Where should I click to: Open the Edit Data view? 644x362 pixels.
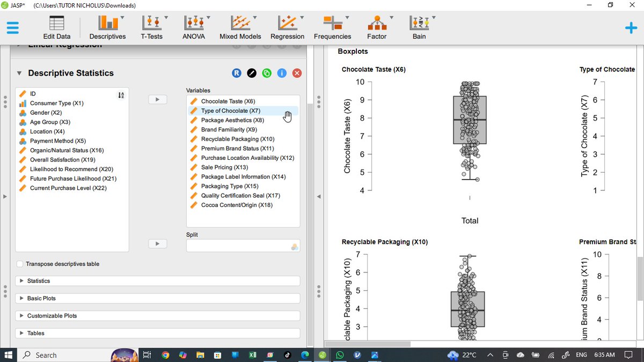[x=56, y=27]
